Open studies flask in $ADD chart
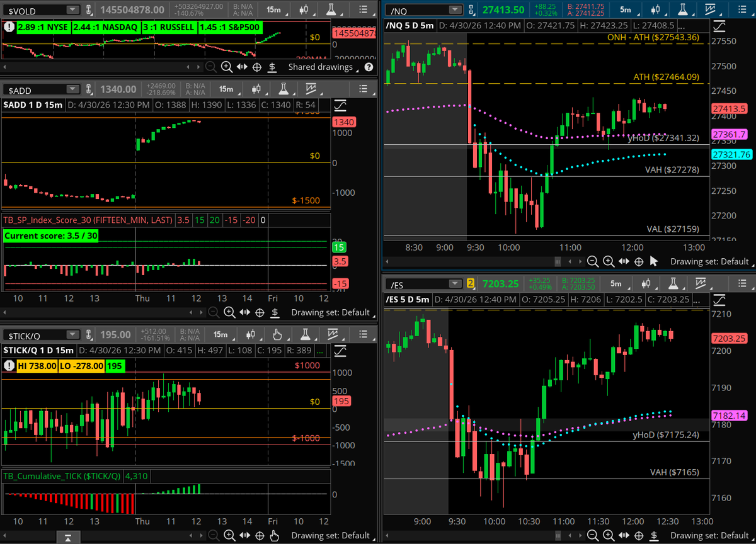756x544 pixels. [284, 89]
